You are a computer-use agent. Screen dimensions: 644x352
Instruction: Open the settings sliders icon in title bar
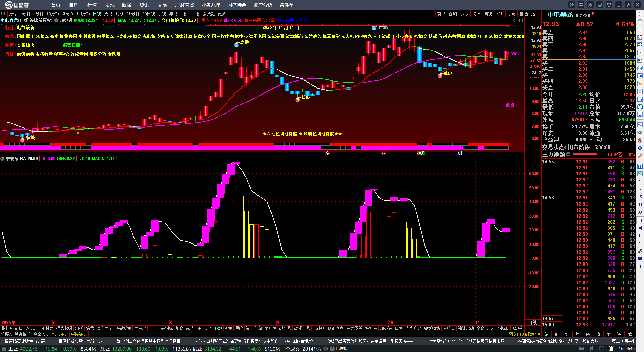581,5
